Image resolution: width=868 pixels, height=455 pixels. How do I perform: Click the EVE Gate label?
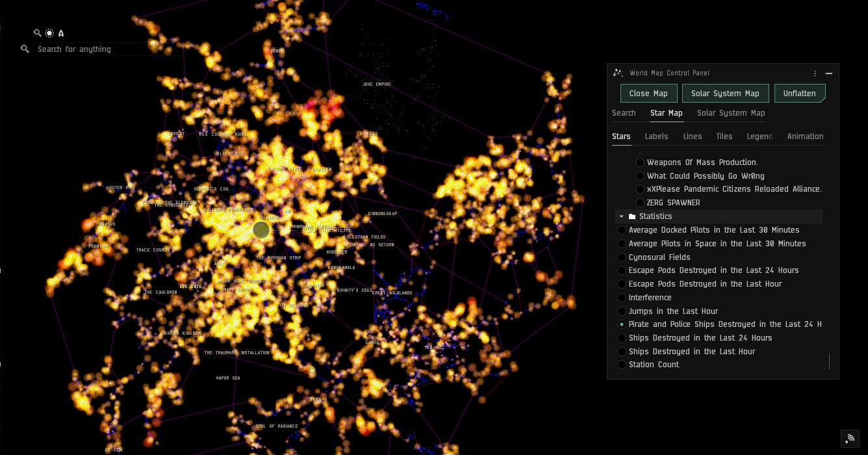click(191, 287)
